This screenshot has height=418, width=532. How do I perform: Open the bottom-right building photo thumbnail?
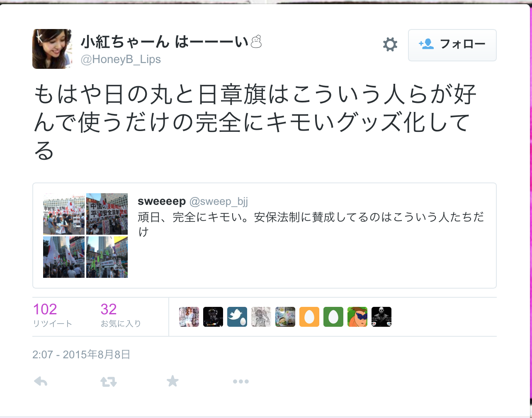pos(107,257)
